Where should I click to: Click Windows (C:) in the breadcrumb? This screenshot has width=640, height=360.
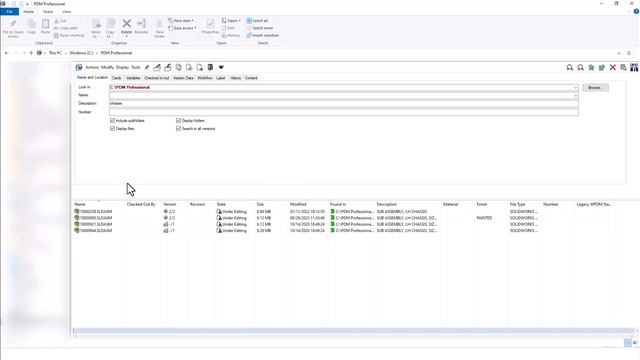pyautogui.click(x=81, y=53)
